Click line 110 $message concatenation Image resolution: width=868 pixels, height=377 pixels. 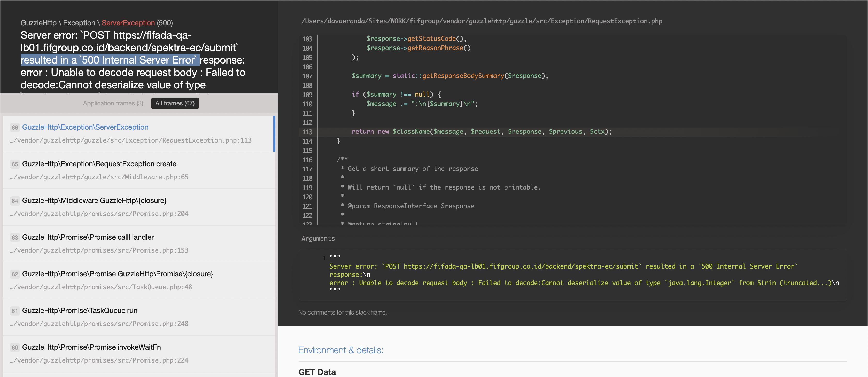[422, 104]
